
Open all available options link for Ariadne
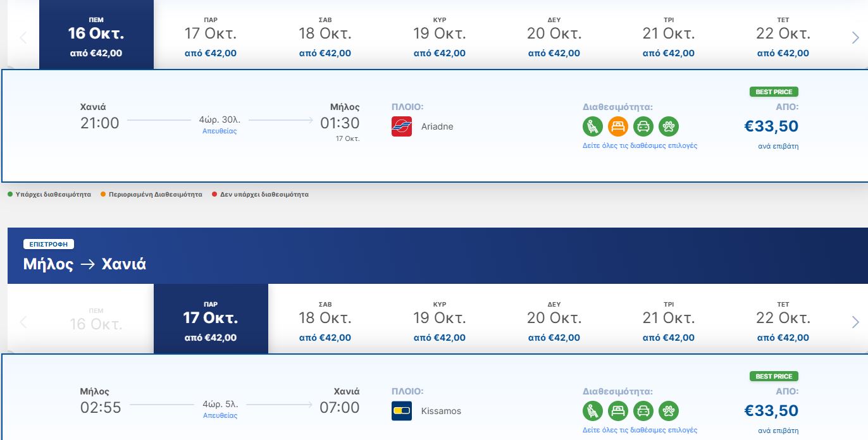(640, 145)
